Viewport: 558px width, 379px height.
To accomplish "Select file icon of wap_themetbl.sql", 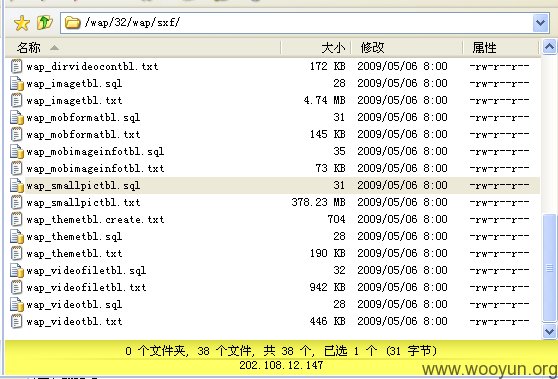I will coord(16,237).
